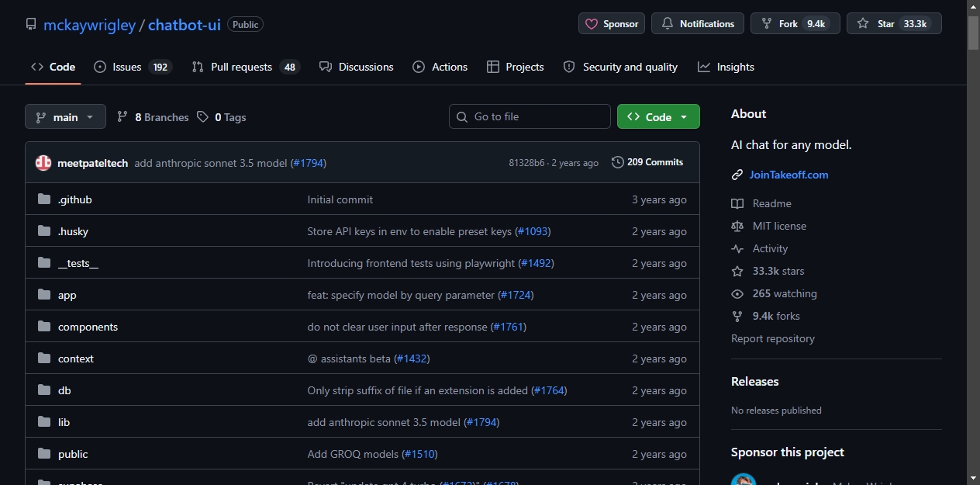Screen dimensions: 980x485
Task: Click the pulse icon next to Activity
Action: 737,248
